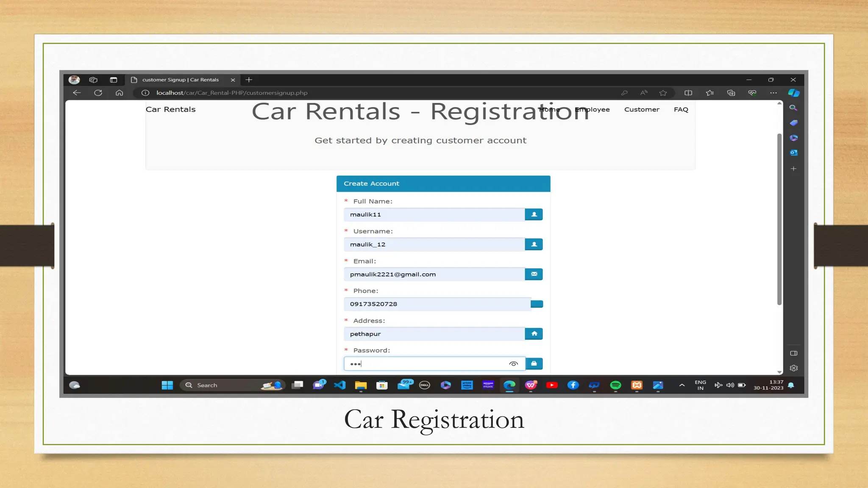Reload the page with the refresh icon
This screenshot has height=488, width=868.
click(x=98, y=93)
